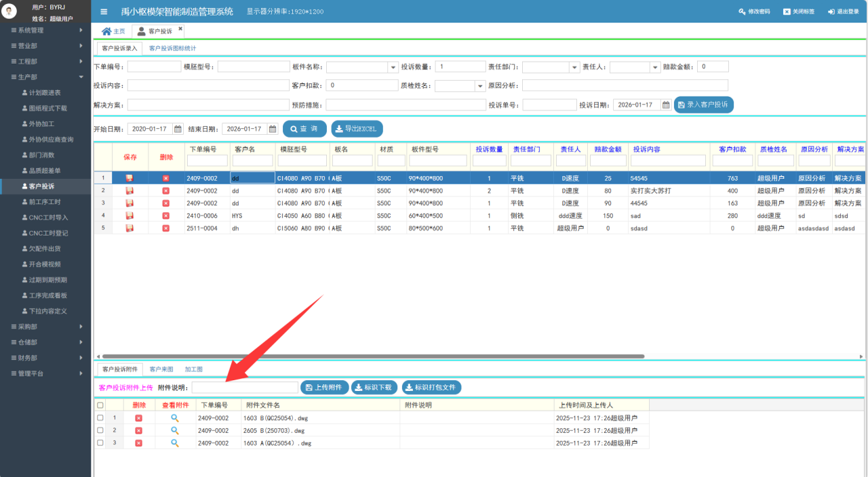Click the 导出EXCEL button
The image size is (868, 477).
click(357, 129)
